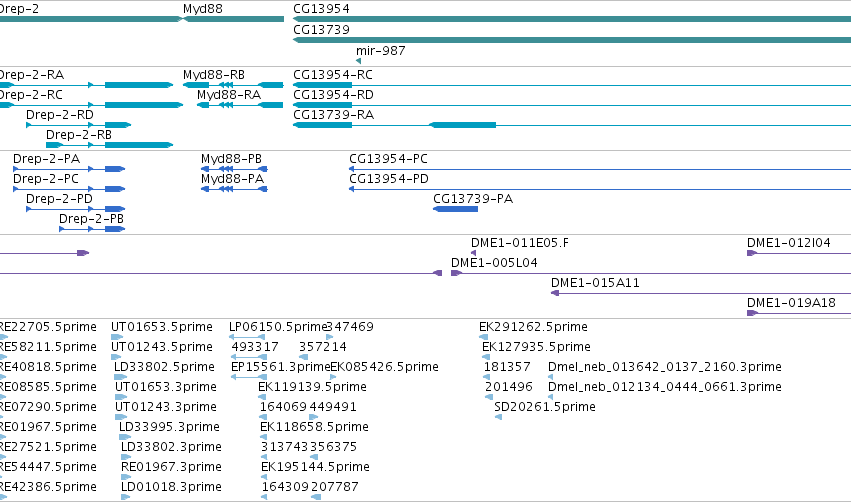
Task: Select the Drep-2-PB protein label
Action: (91, 219)
